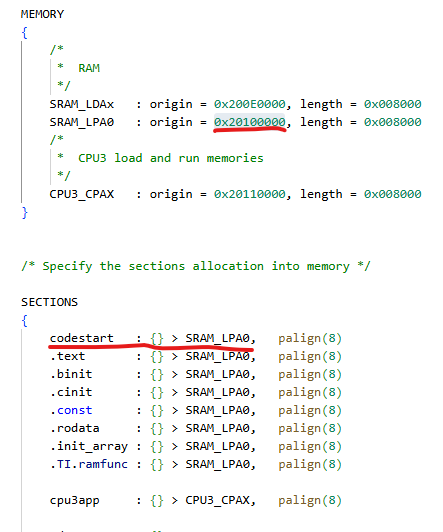Click the CPU3_CPAX memory region name
443x532 pixels.
81,194
